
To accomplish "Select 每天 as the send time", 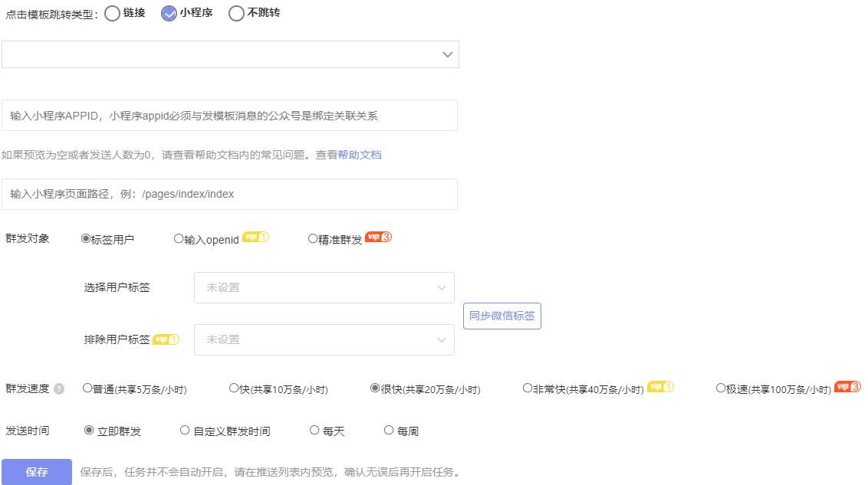I will click(x=314, y=430).
